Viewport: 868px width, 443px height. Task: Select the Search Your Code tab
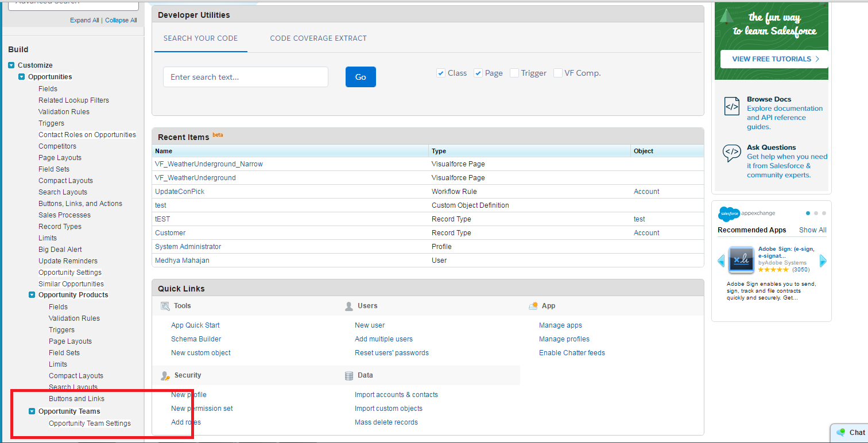200,38
